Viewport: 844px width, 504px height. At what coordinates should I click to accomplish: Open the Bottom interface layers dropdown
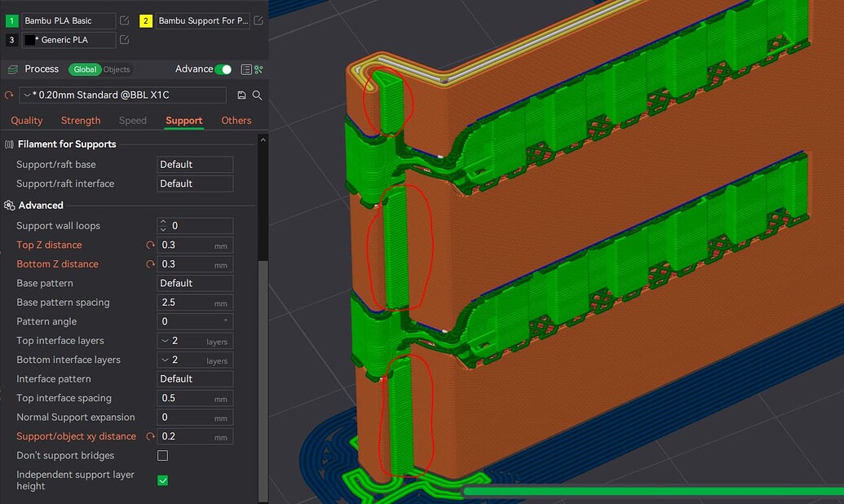pos(195,360)
